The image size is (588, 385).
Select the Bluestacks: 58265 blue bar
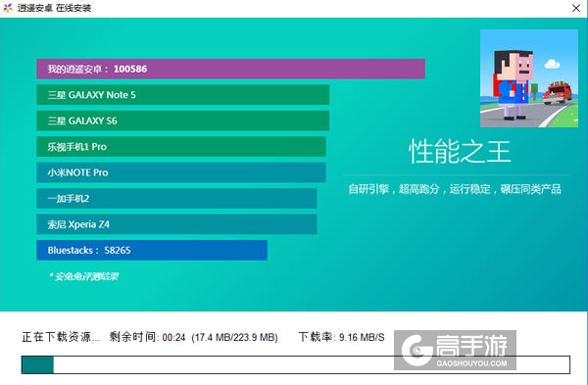[x=152, y=250]
